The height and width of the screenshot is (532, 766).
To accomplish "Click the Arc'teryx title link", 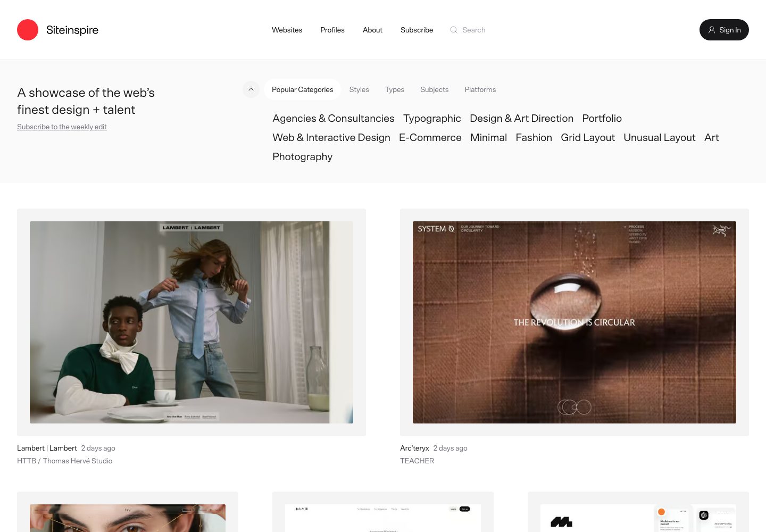I will (414, 448).
